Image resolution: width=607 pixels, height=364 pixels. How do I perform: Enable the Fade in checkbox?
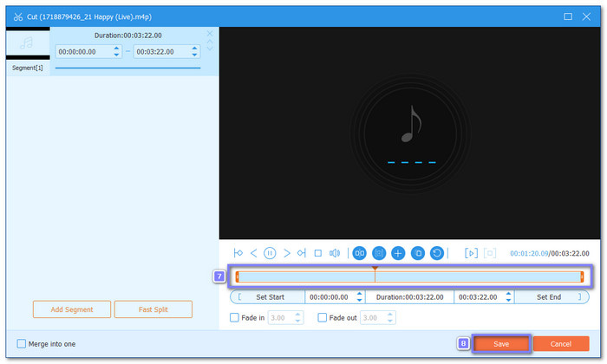[234, 317]
